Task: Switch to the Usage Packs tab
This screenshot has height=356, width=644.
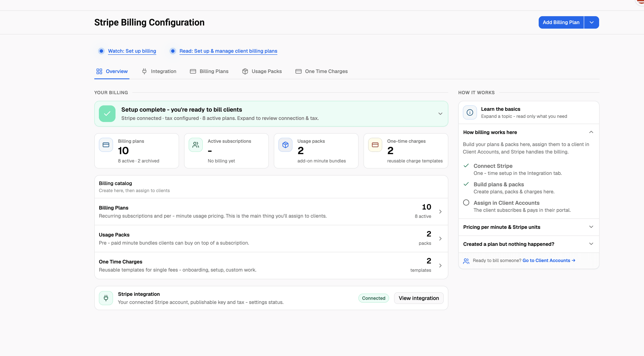Action: point(262,71)
